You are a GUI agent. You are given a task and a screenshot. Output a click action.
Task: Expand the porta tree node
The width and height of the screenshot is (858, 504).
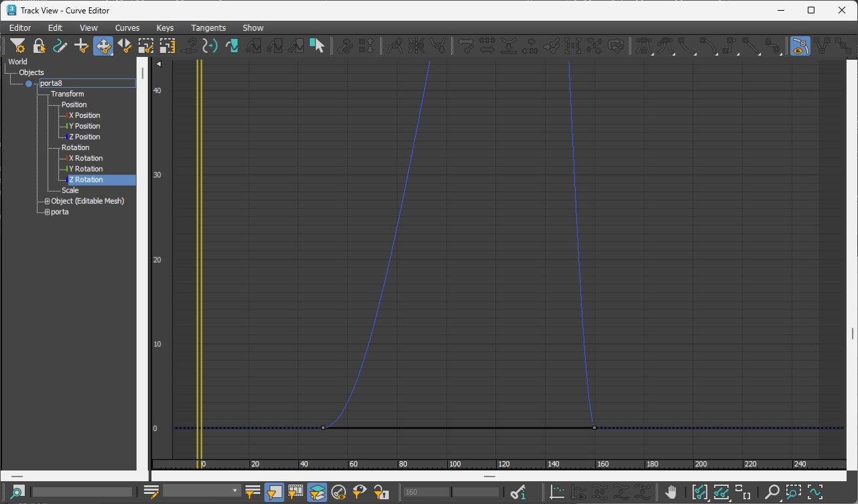coord(47,212)
